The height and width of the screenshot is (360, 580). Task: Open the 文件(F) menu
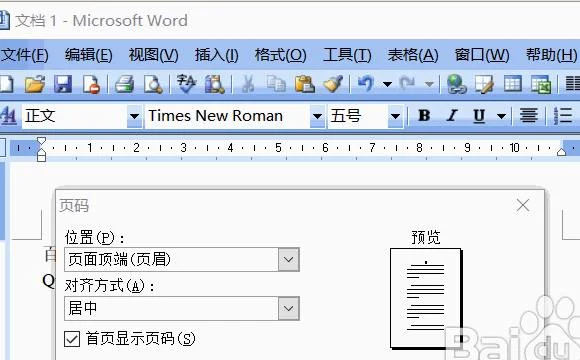click(24, 55)
